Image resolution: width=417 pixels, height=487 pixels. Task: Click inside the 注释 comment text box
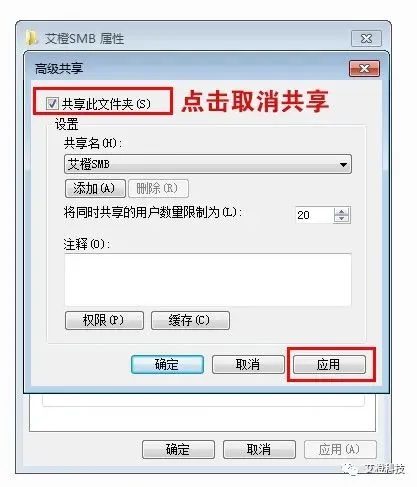pyautogui.click(x=208, y=279)
